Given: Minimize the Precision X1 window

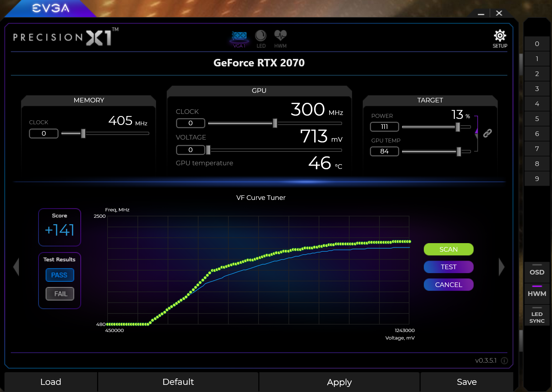Looking at the screenshot, I should 481,14.
